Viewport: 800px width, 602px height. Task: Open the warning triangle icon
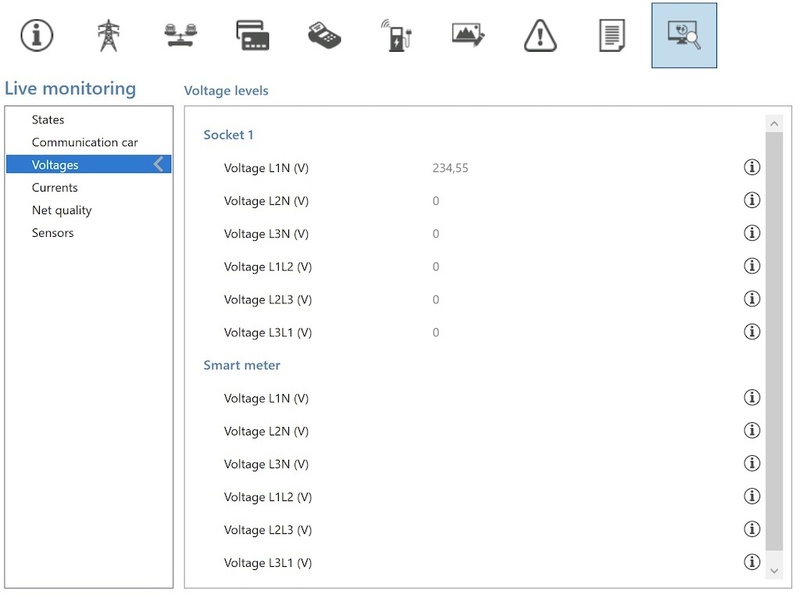tap(540, 35)
